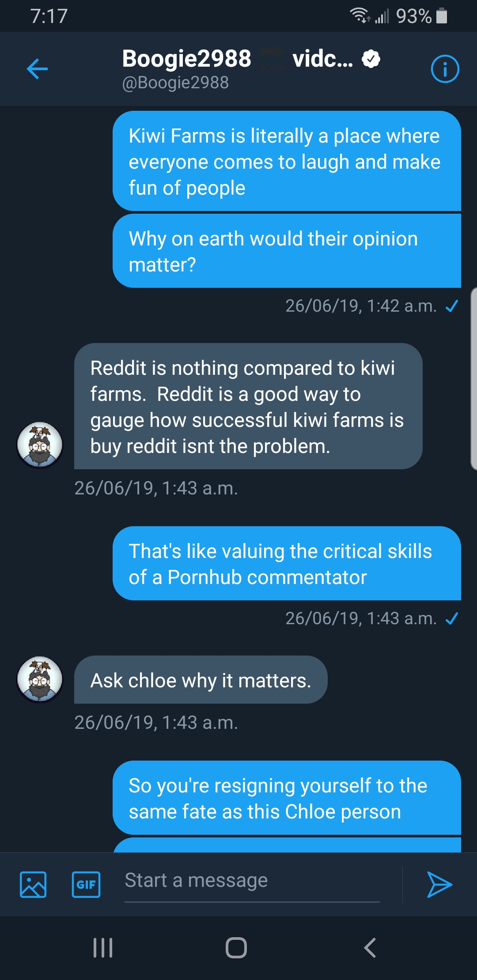
Task: Tap avatar beside the Reddit message
Action: [x=40, y=445]
